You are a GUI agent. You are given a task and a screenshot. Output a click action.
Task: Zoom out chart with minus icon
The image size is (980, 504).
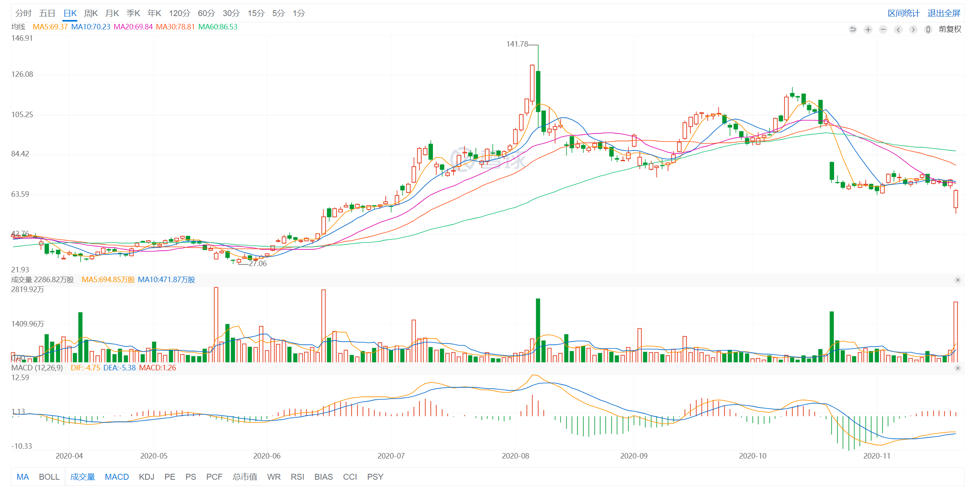[883, 29]
